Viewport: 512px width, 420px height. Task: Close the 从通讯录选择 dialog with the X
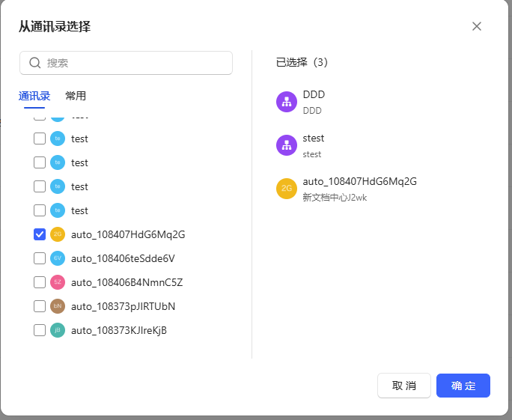click(477, 26)
